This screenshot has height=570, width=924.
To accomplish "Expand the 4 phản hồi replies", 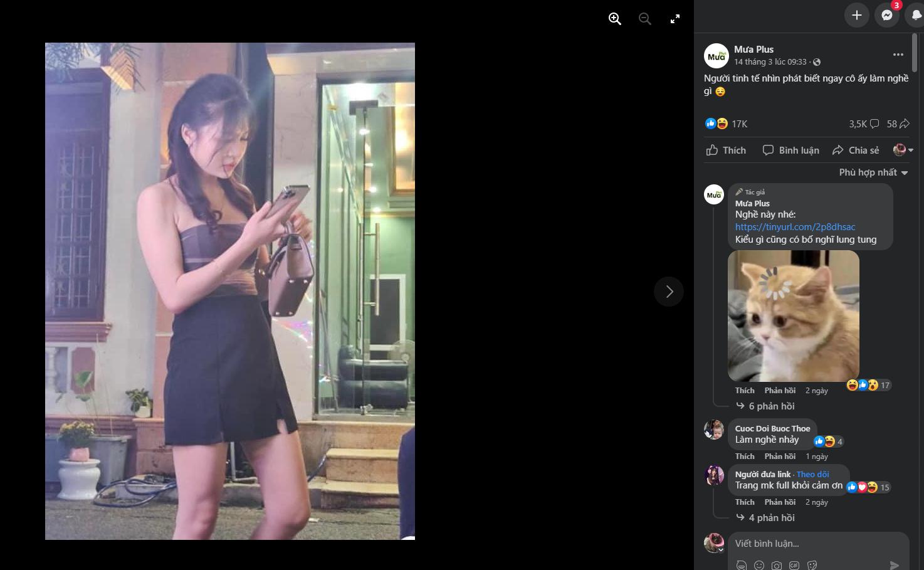I will coord(772,518).
